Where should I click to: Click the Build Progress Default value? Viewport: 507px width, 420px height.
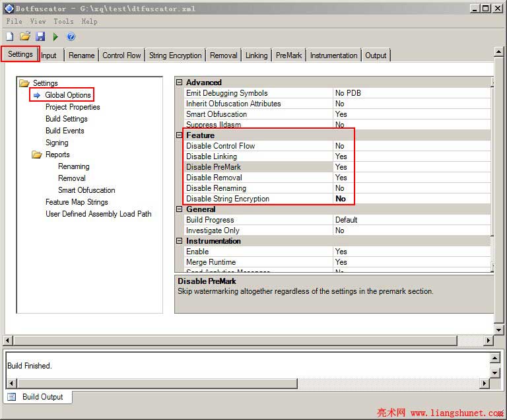(x=412, y=220)
